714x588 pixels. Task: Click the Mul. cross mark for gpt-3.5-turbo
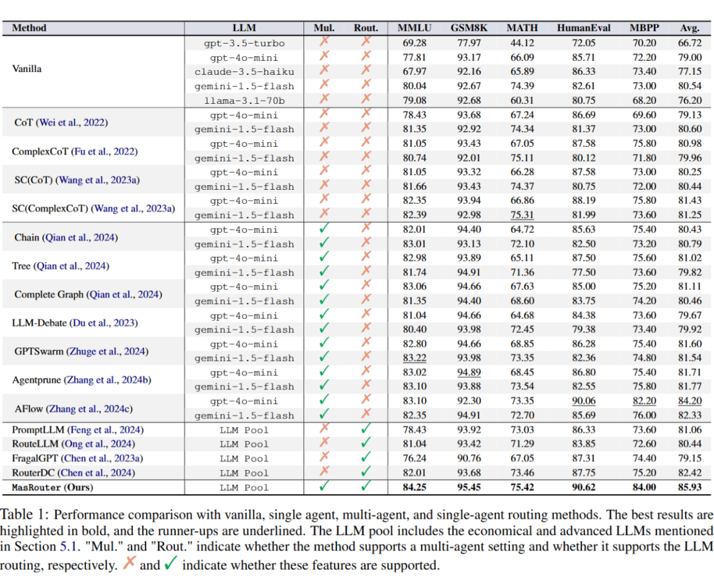pos(324,42)
